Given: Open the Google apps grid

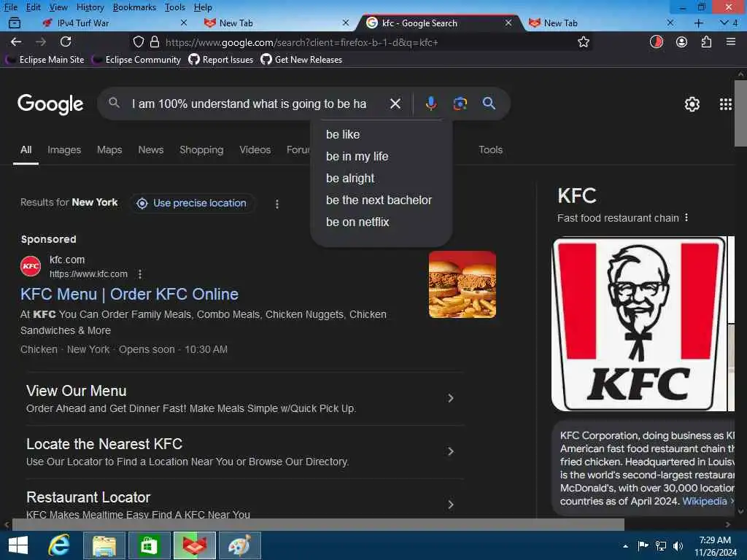Looking at the screenshot, I should click(725, 104).
